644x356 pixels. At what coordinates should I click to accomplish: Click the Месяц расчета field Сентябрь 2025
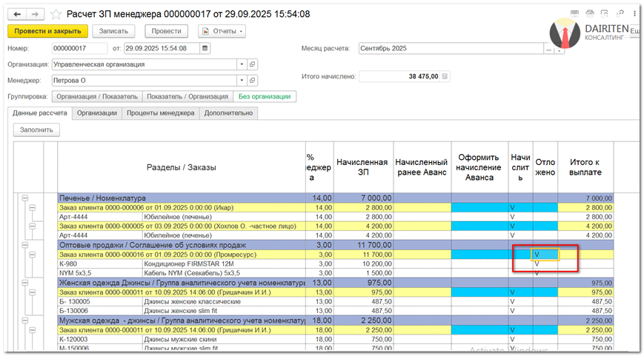(x=451, y=48)
